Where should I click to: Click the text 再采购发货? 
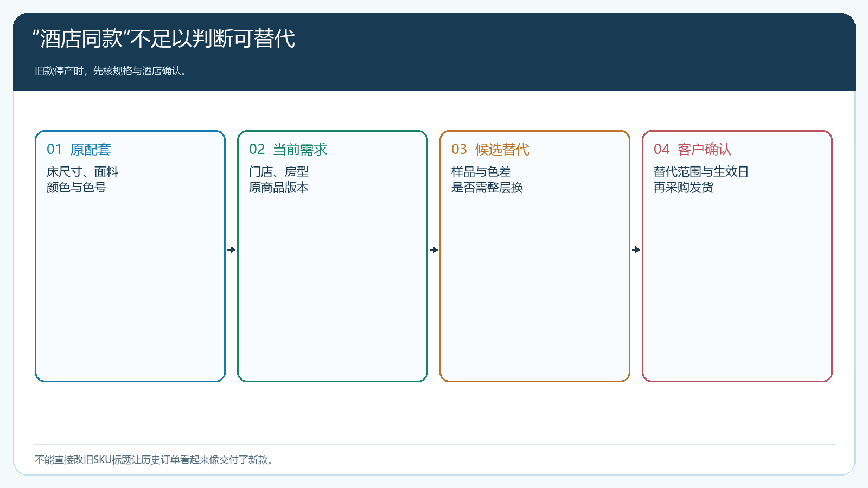tap(684, 188)
